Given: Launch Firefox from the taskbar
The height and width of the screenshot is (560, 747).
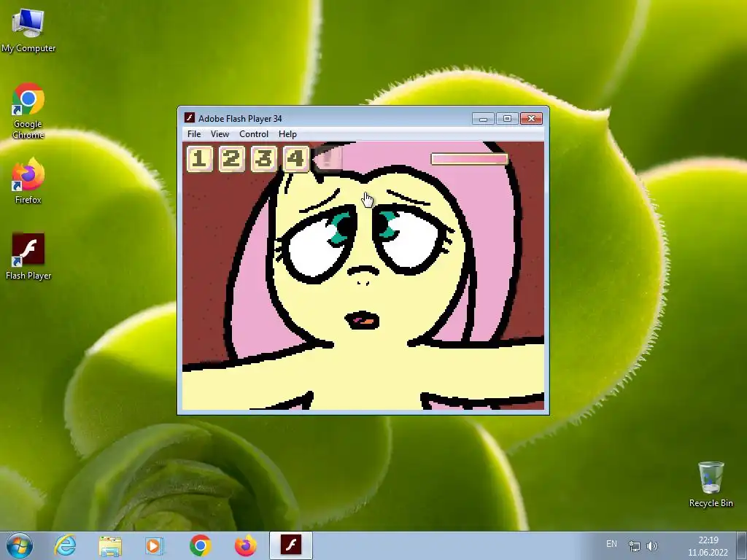Looking at the screenshot, I should point(245,545).
